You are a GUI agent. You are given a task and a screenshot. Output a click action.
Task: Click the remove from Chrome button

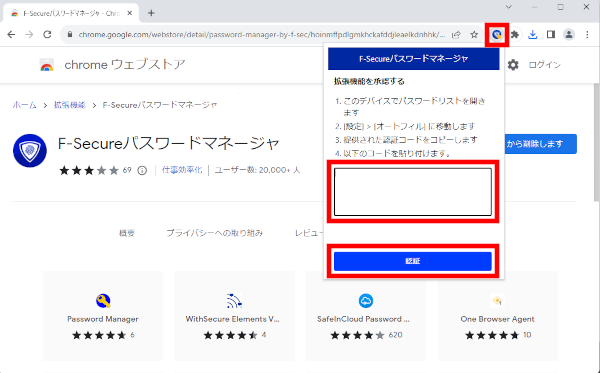coord(540,144)
